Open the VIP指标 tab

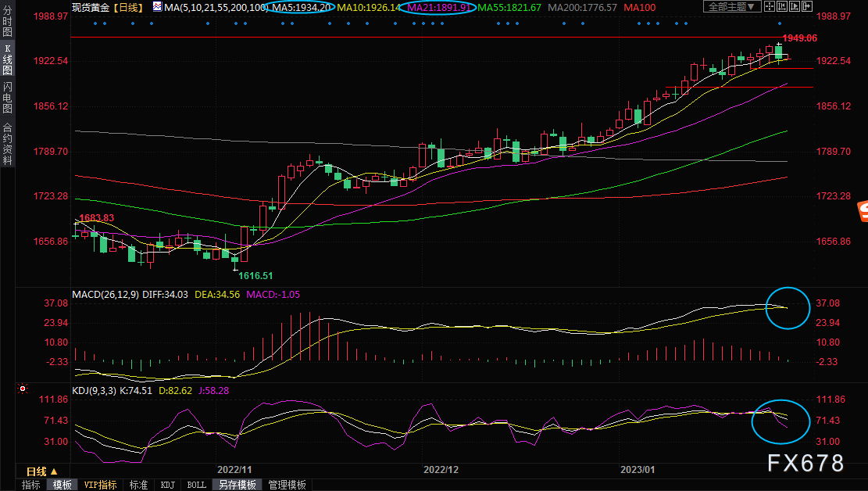100,485
